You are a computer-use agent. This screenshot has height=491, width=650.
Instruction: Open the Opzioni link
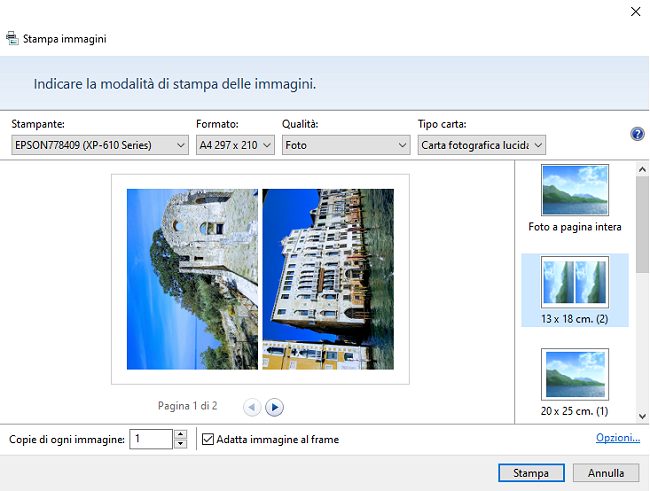pyautogui.click(x=618, y=438)
